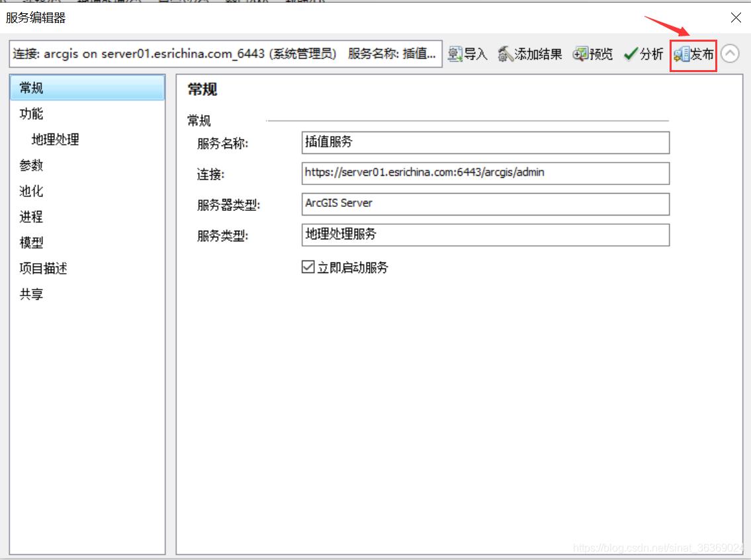Open the 共享 (Sharing) section
This screenshot has width=751, height=560.
(30, 294)
